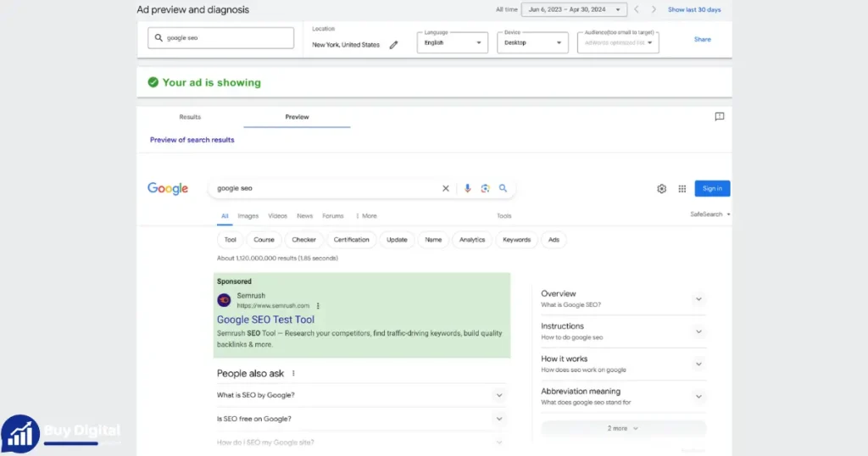Viewport: 868px width, 456px height.
Task: Click the magnifier icon in keyword search box
Action: tap(159, 37)
